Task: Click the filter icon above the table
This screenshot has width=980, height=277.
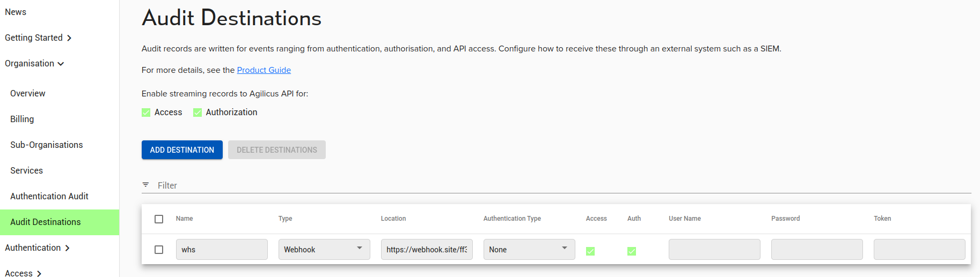Action: point(145,185)
